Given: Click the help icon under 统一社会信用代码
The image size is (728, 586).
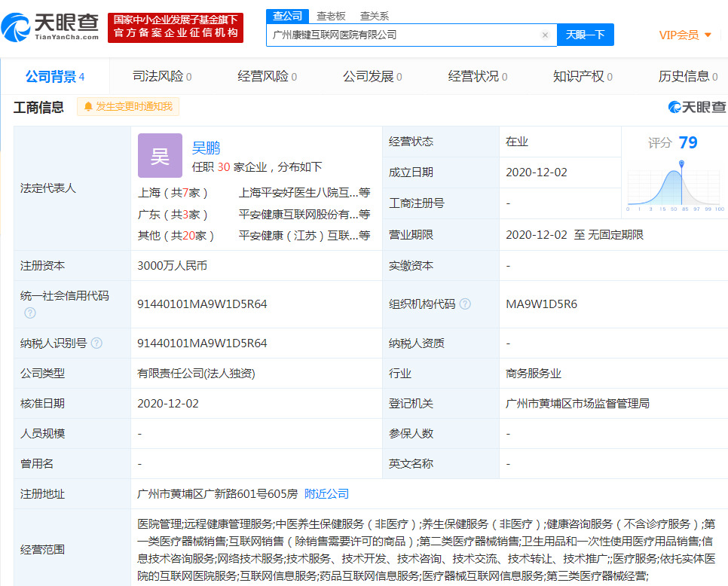Looking at the screenshot, I should (x=30, y=313).
